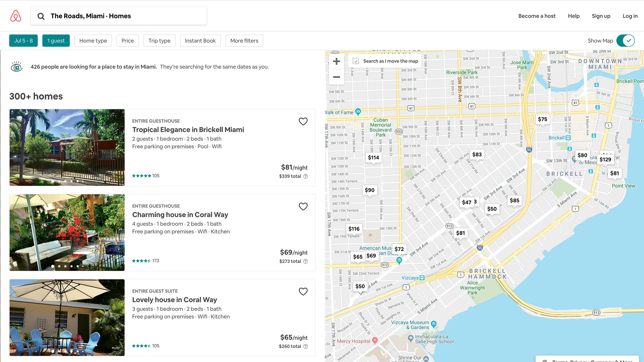
Task: Select the $47 map price marker
Action: click(467, 202)
